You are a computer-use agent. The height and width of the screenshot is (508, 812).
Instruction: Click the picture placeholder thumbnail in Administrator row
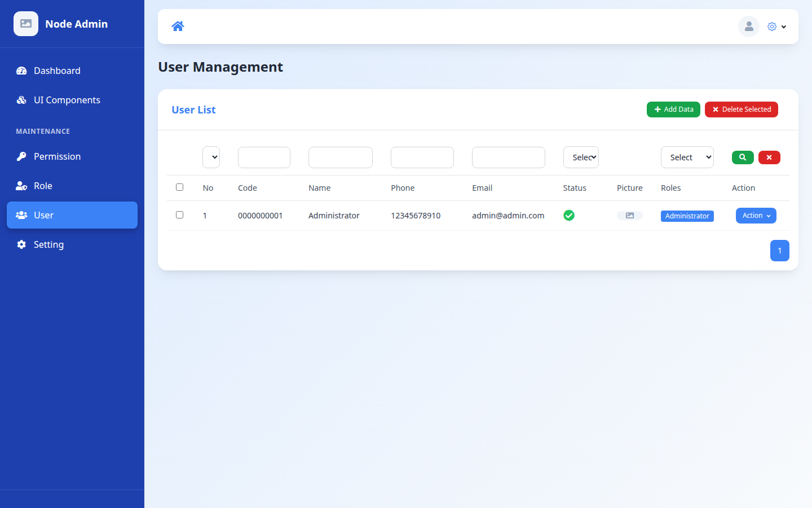pyautogui.click(x=630, y=216)
